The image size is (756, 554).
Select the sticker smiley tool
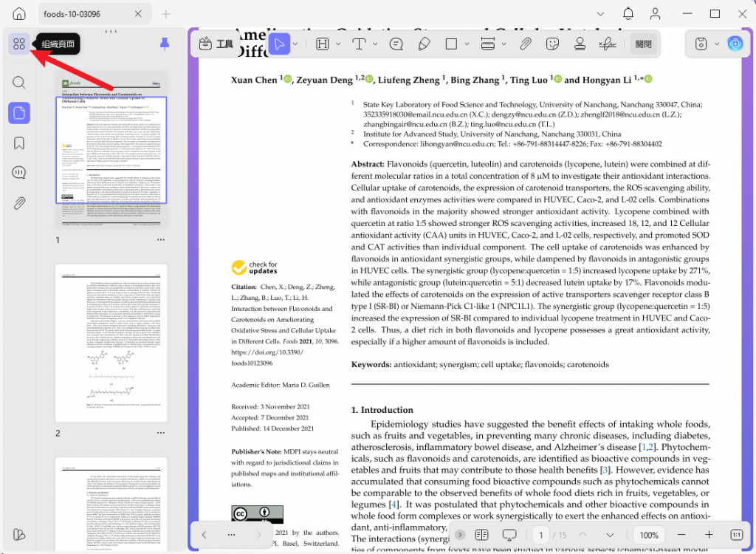point(552,44)
